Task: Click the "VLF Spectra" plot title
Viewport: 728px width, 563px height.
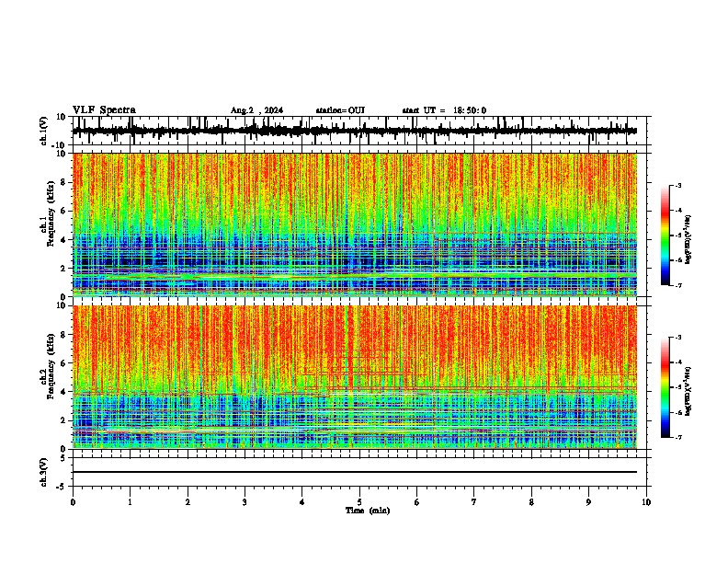Action: pos(104,110)
